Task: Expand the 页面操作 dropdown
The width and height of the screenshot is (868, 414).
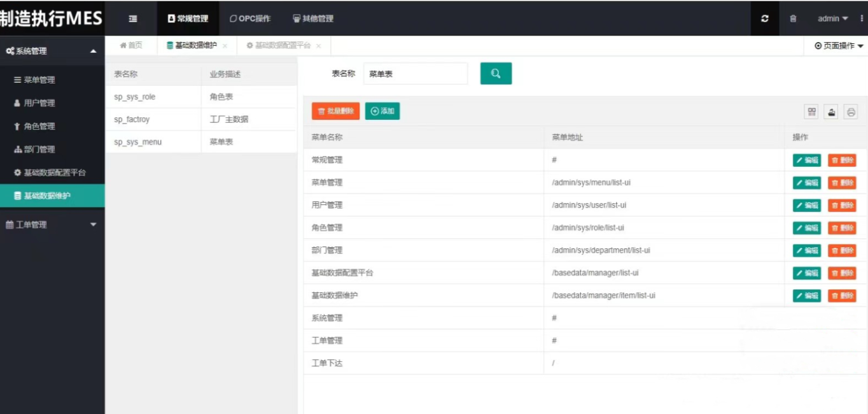Action: (x=839, y=46)
